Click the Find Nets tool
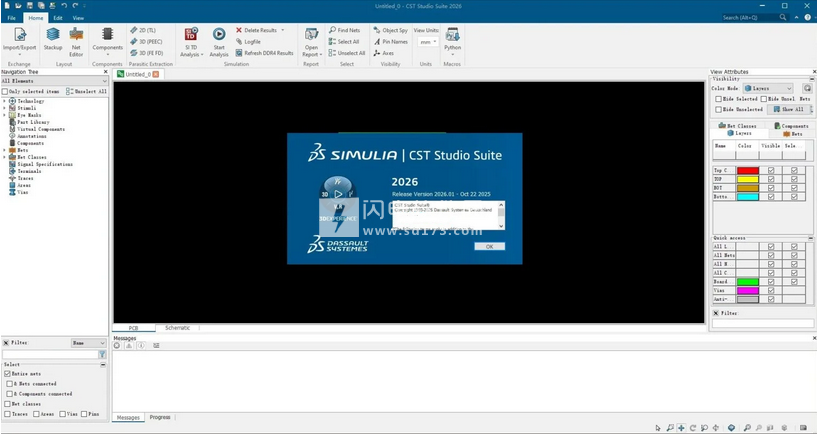 point(344,30)
